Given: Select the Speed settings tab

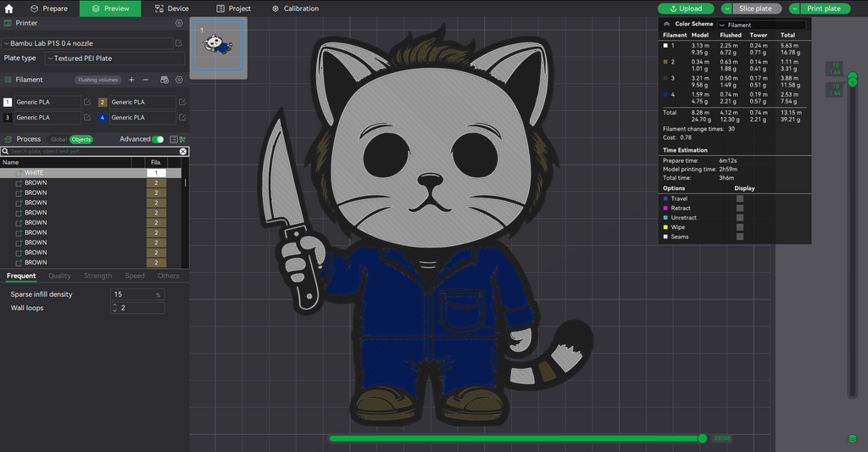Looking at the screenshot, I should coord(135,276).
